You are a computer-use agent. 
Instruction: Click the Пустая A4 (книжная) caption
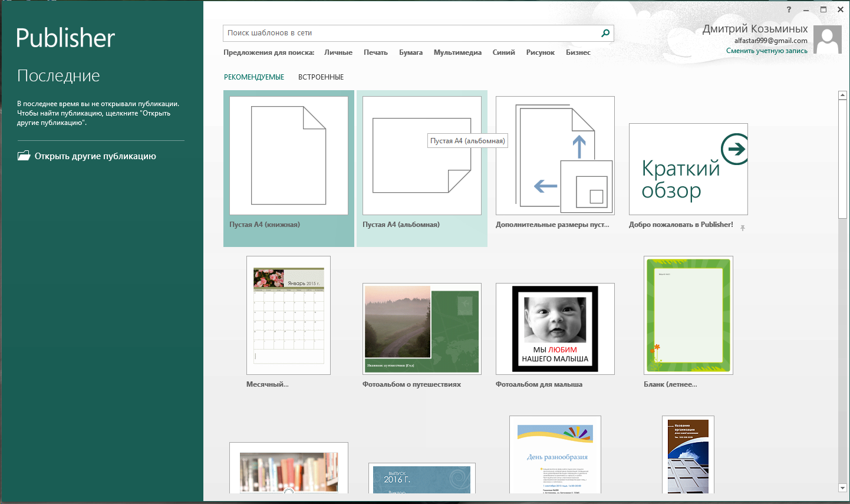tap(265, 225)
